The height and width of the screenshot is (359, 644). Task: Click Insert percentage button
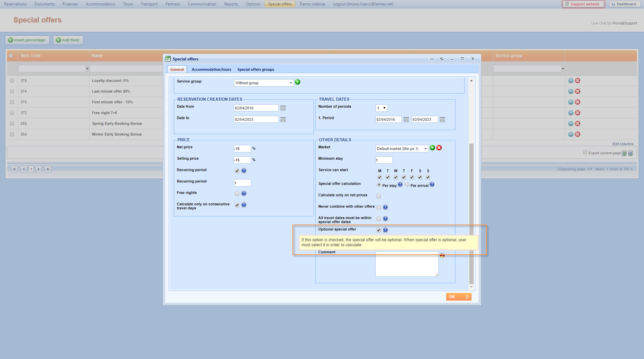pos(27,40)
